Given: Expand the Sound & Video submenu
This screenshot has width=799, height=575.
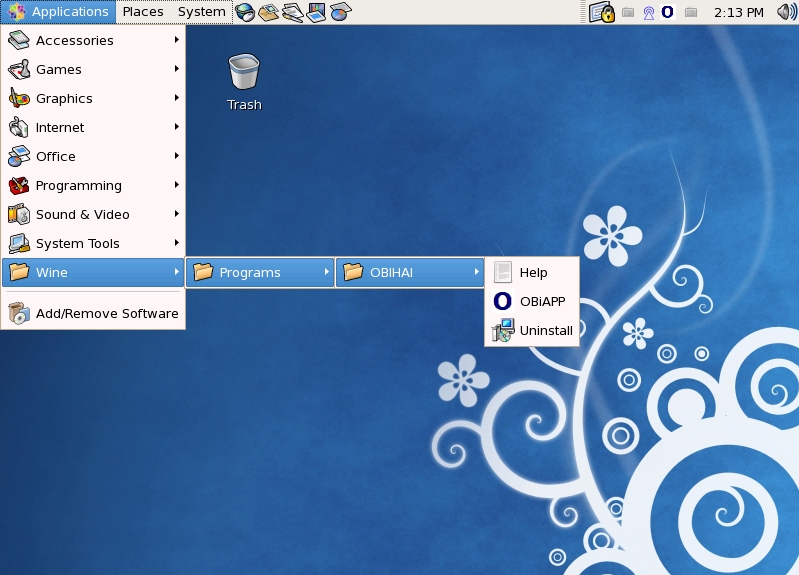Looking at the screenshot, I should [93, 215].
